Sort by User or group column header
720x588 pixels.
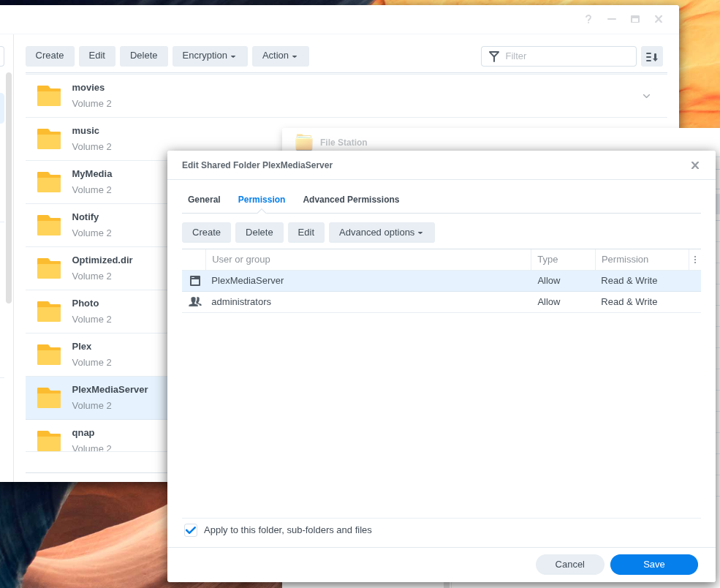pos(368,260)
